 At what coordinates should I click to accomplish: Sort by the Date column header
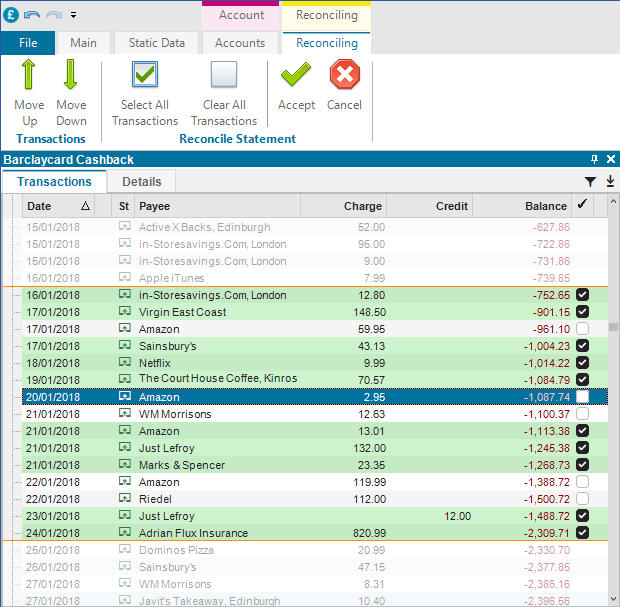pos(59,206)
